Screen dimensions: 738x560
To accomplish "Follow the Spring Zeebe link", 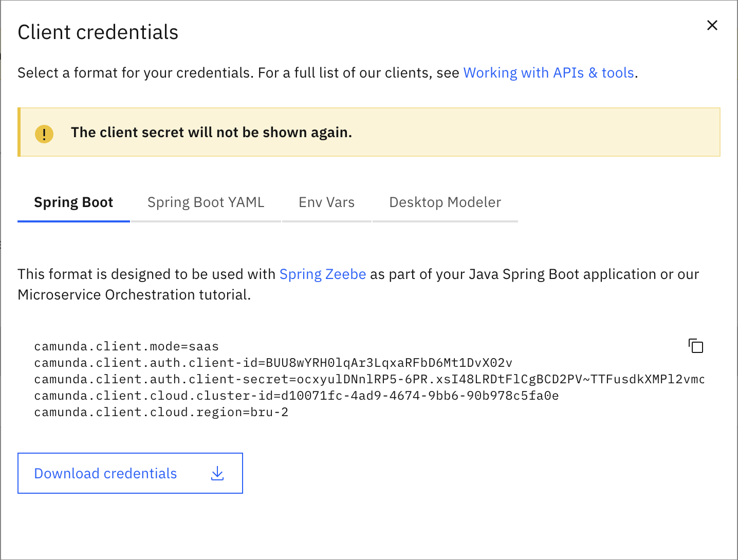I will tap(322, 274).
